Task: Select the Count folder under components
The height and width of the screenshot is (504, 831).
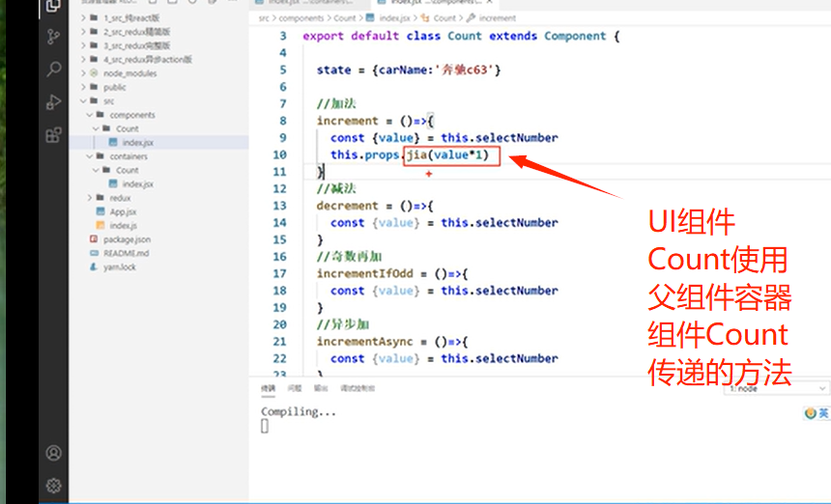Action: (128, 128)
